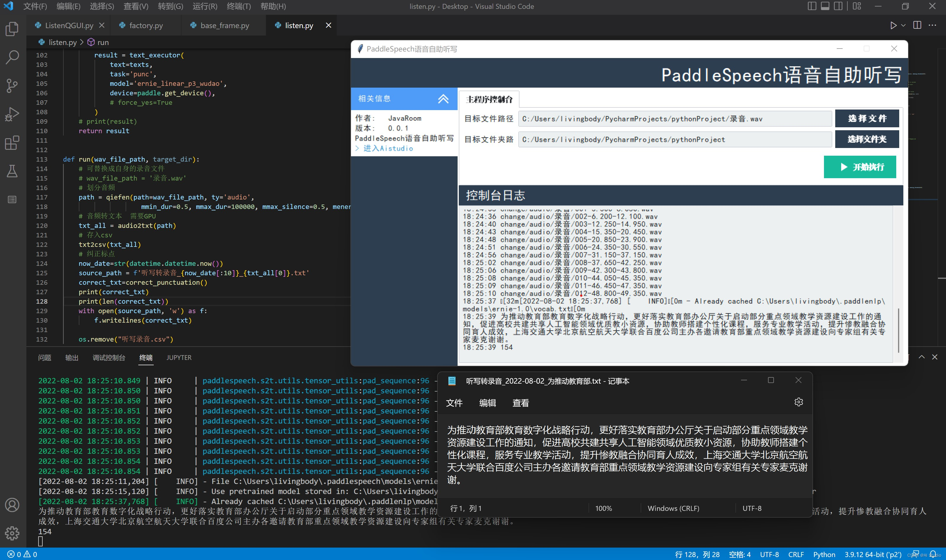Open Customize Layout icon
The height and width of the screenshot is (560, 946).
(x=857, y=6)
